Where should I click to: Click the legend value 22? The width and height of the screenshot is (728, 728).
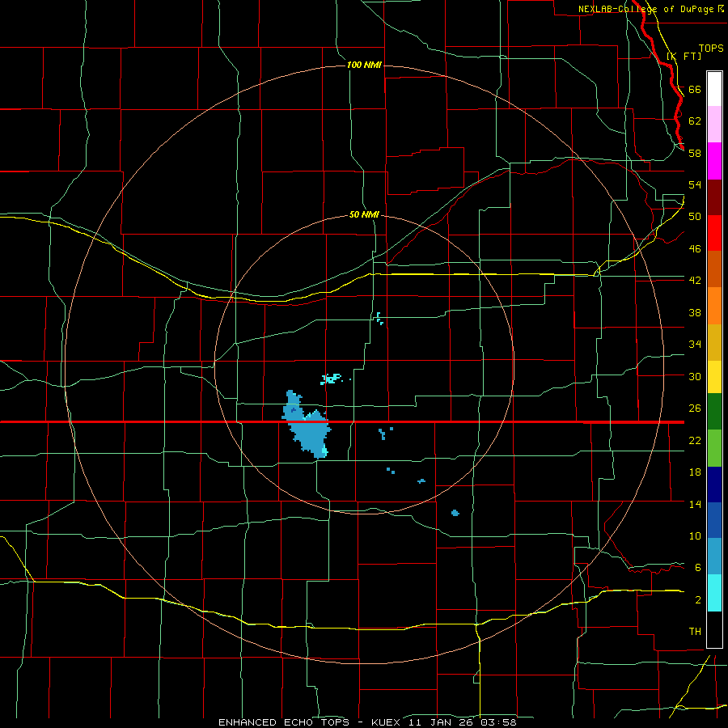point(695,440)
